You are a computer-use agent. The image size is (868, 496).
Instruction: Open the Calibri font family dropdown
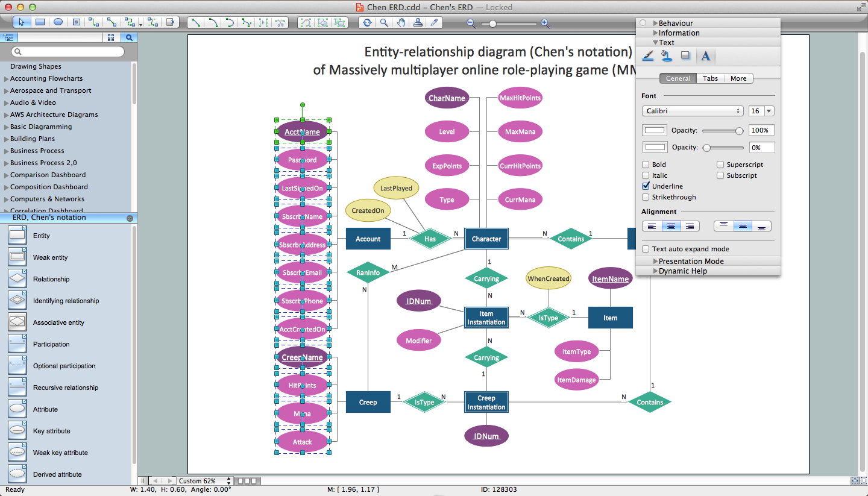click(692, 110)
